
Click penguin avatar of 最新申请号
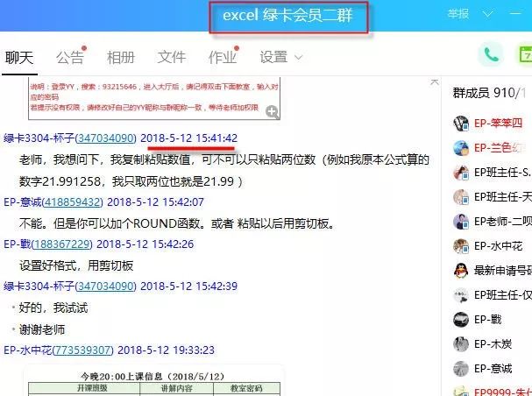(461, 270)
